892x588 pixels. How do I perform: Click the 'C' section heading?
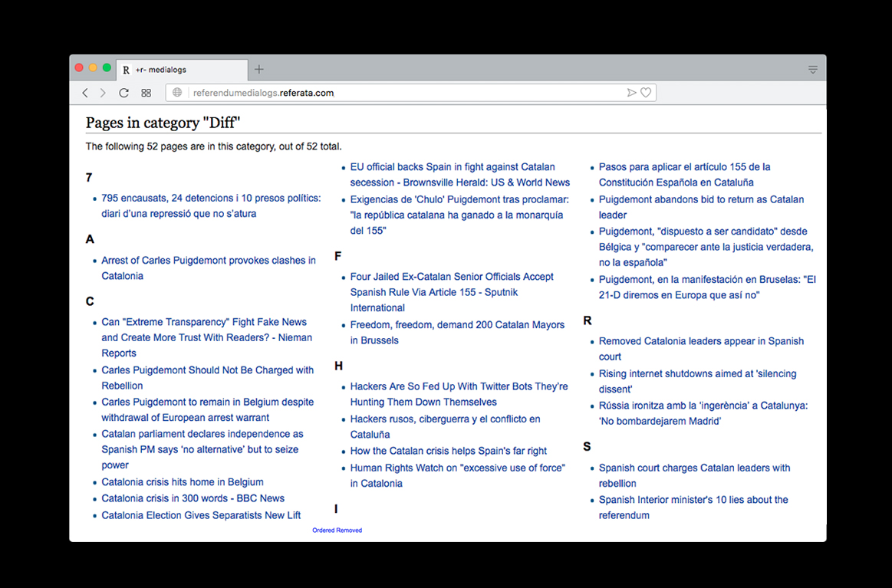tap(90, 301)
